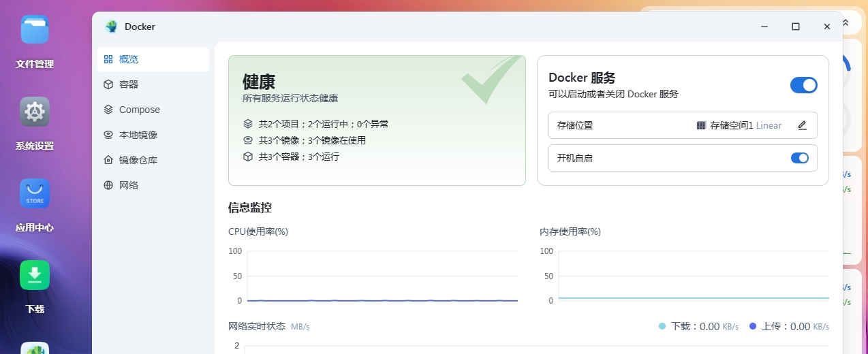Click the Compose layers icon in sidebar
The height and width of the screenshot is (354, 868).
click(108, 110)
